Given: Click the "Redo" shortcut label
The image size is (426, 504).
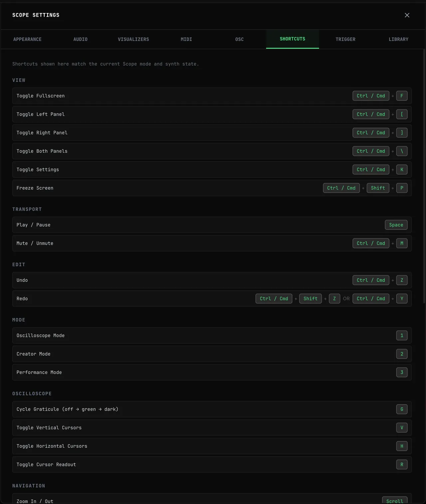Looking at the screenshot, I should click(22, 299).
